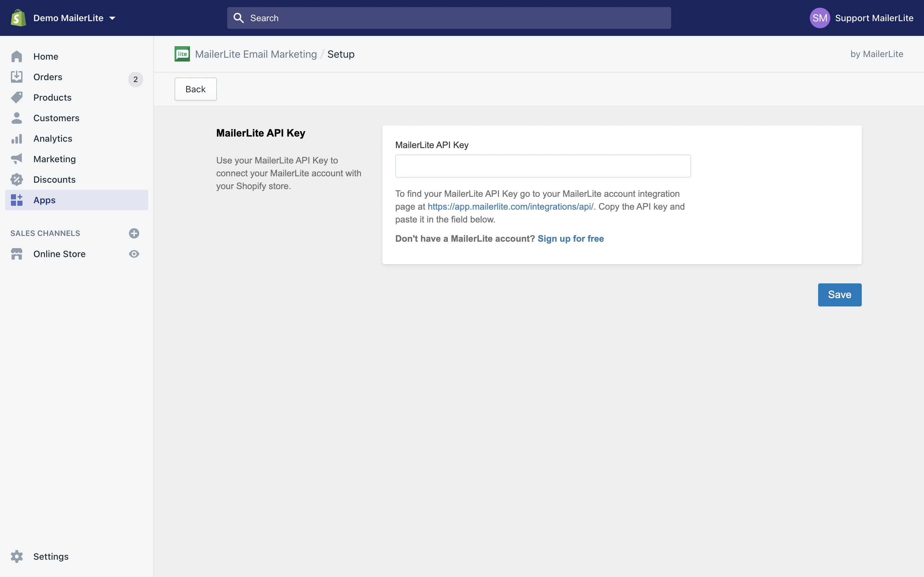Click the Discounts badge icon
Image resolution: width=924 pixels, height=577 pixels.
pyautogui.click(x=17, y=180)
